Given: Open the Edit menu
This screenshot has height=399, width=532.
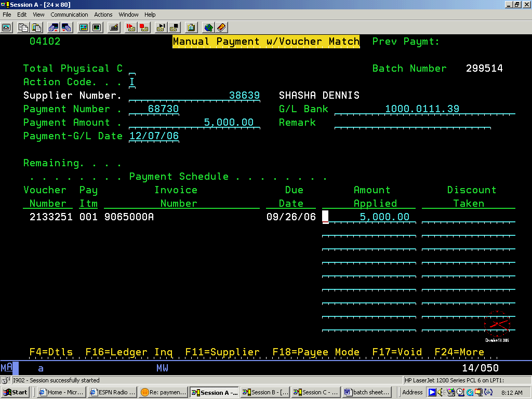Looking at the screenshot, I should (x=22, y=15).
